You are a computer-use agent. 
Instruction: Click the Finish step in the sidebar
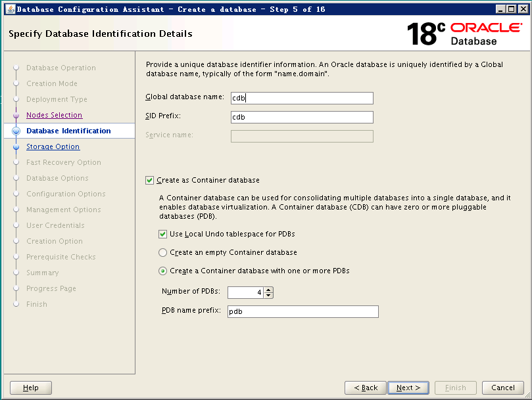point(37,304)
